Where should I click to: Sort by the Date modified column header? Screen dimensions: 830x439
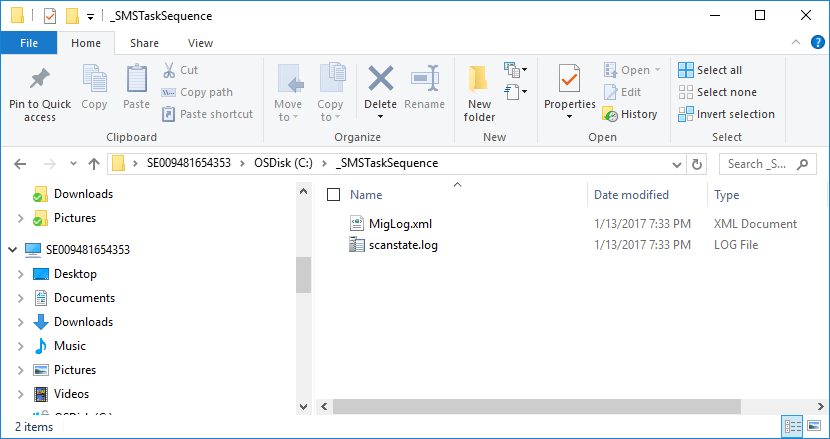(x=631, y=195)
